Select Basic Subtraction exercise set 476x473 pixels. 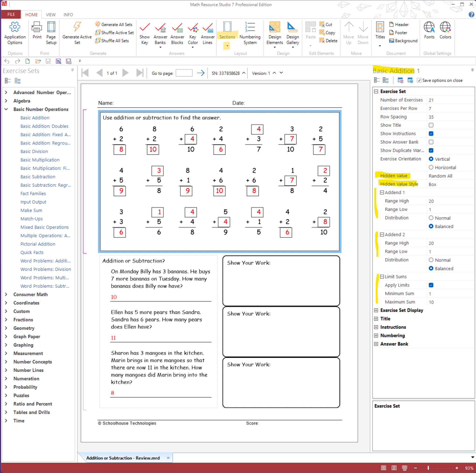(x=38, y=177)
